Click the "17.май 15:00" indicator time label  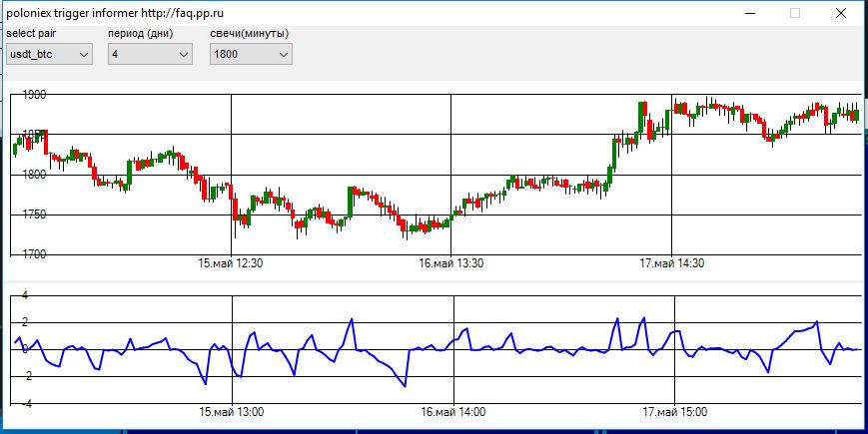click(674, 411)
